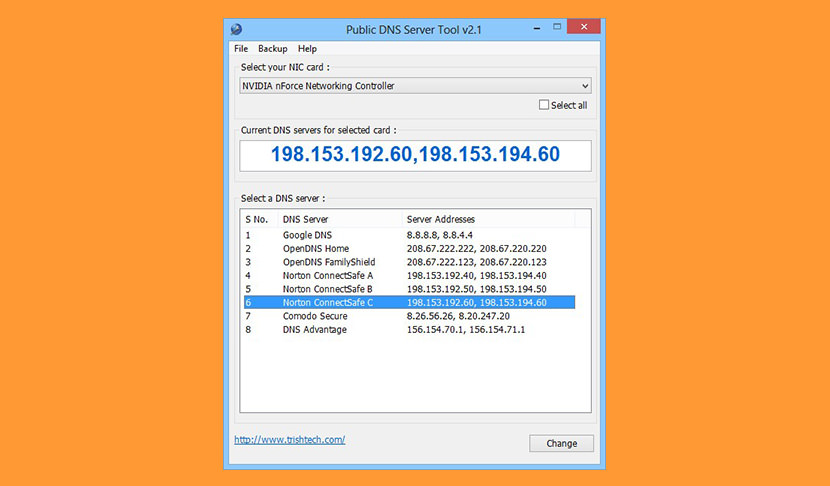
Task: Open the trishtech.com link
Action: pos(290,440)
